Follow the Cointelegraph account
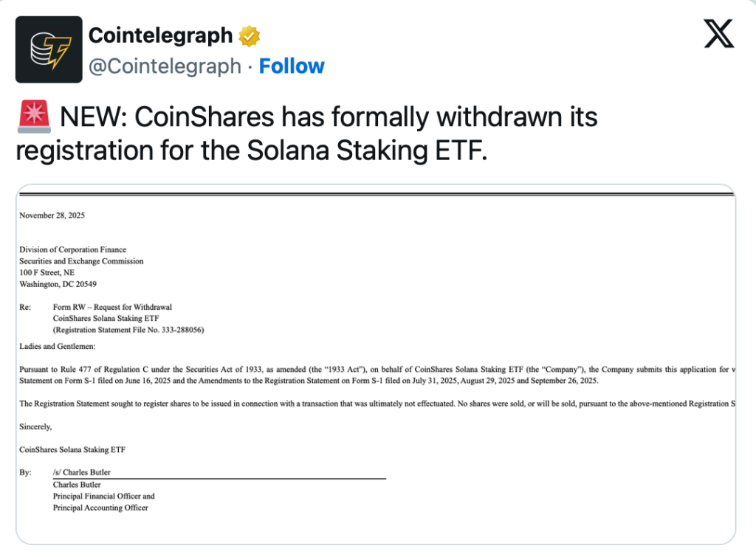 (x=292, y=66)
